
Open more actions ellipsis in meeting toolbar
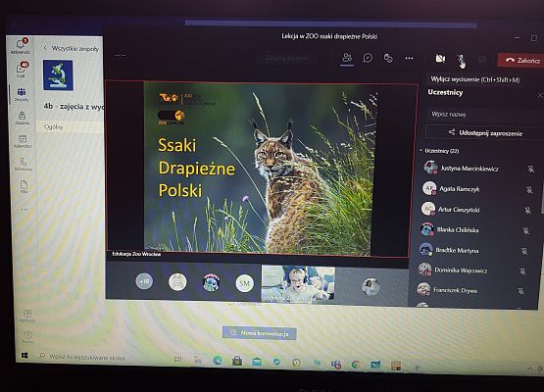click(409, 58)
